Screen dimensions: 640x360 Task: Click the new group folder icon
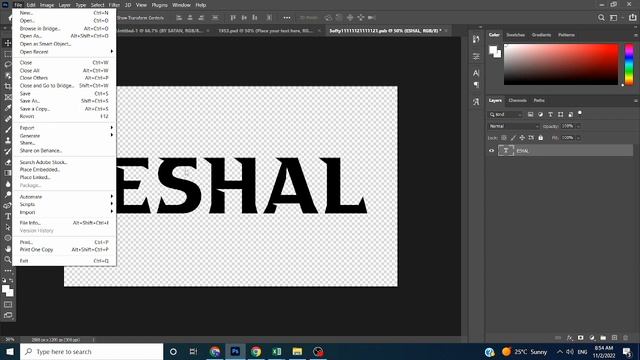(x=603, y=338)
